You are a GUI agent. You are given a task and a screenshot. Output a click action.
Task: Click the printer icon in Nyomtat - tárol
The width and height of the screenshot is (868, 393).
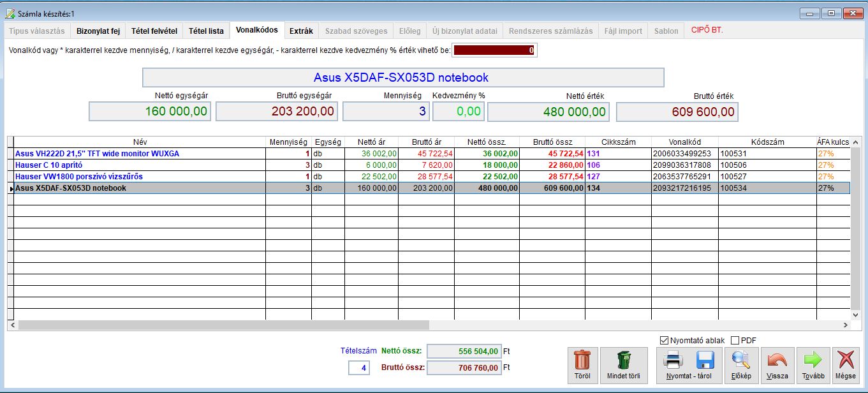click(673, 361)
